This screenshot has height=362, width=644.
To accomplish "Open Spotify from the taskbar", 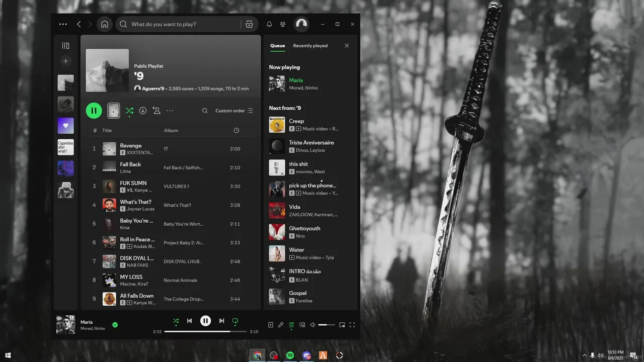I will click(x=290, y=355).
